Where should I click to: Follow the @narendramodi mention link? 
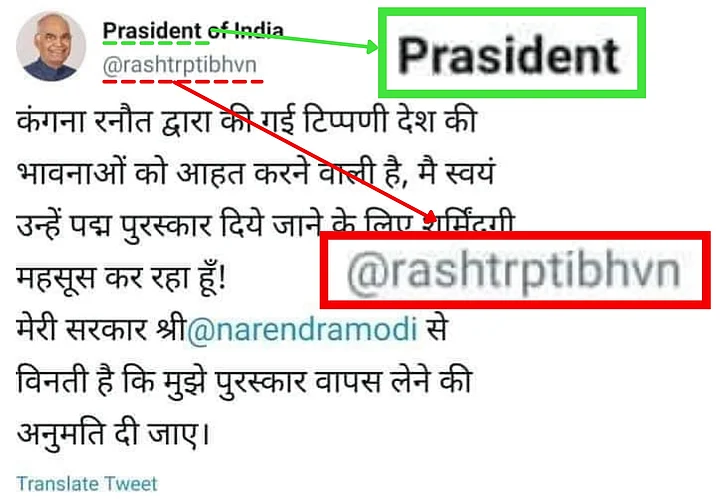302,329
